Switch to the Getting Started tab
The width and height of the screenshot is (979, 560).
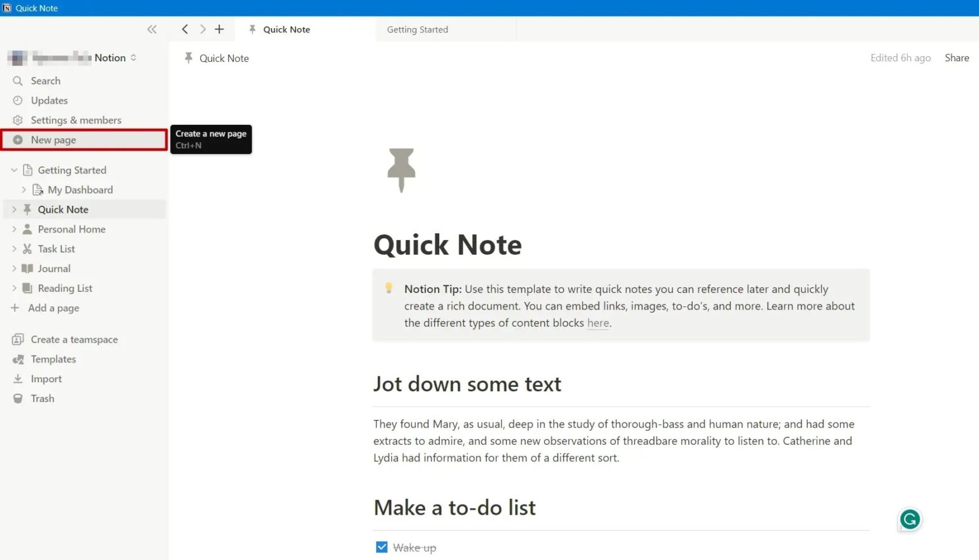click(x=417, y=29)
